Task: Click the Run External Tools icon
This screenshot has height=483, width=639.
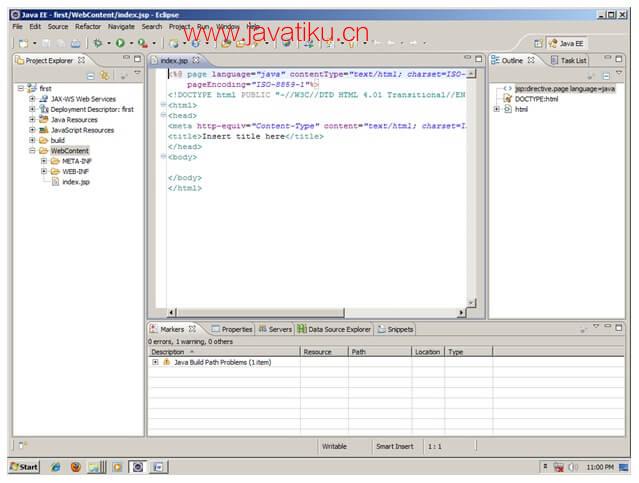Action: pyautogui.click(x=142, y=43)
